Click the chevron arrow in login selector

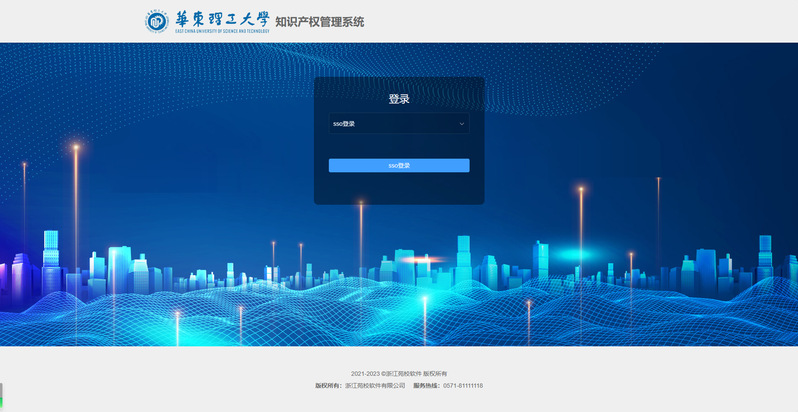(x=462, y=124)
